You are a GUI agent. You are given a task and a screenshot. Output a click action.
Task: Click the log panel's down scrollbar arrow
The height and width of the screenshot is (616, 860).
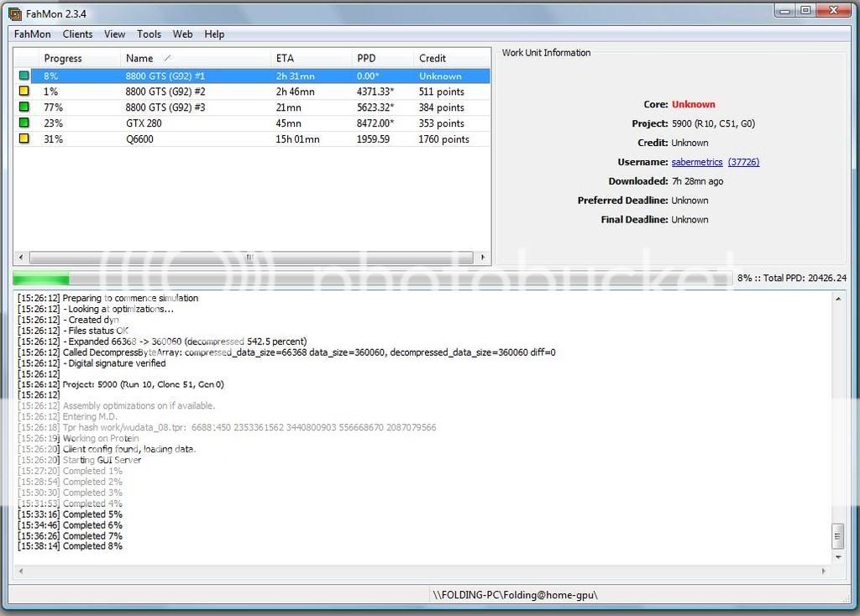838,556
